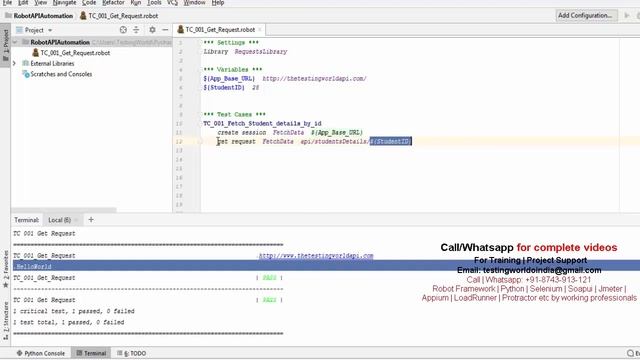Screen dimensions: 640x360
Task: Open the Run menu
Action: point(136,2)
